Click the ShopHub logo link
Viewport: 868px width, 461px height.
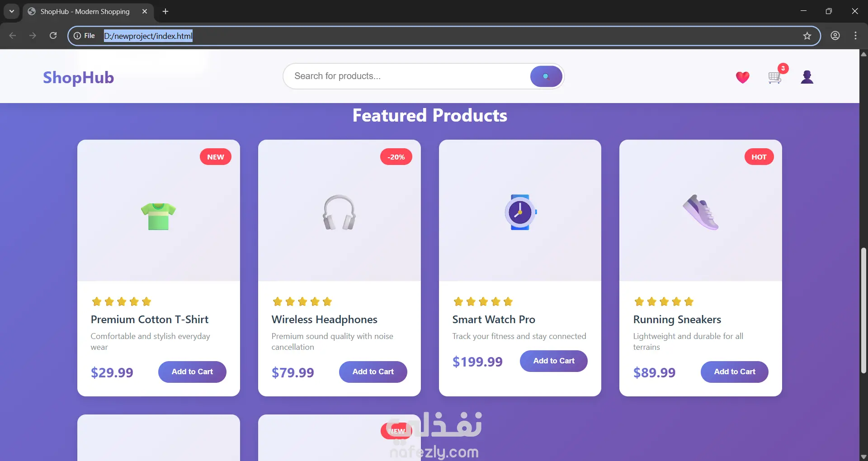tap(78, 77)
